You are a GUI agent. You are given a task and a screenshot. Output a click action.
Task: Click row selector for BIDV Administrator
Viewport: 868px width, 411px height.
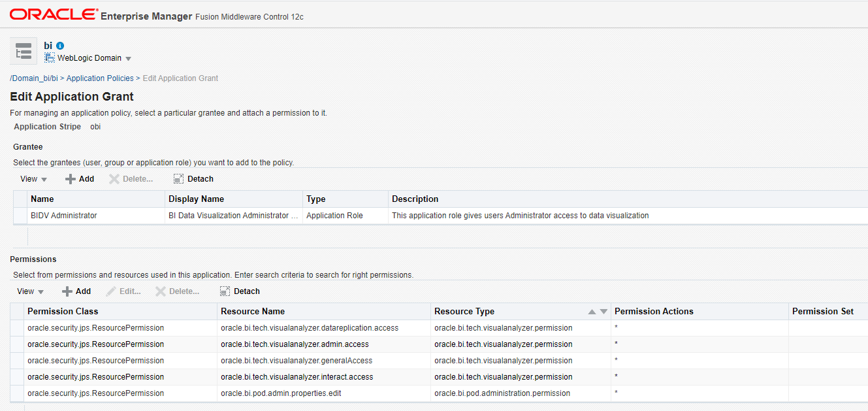click(20, 216)
